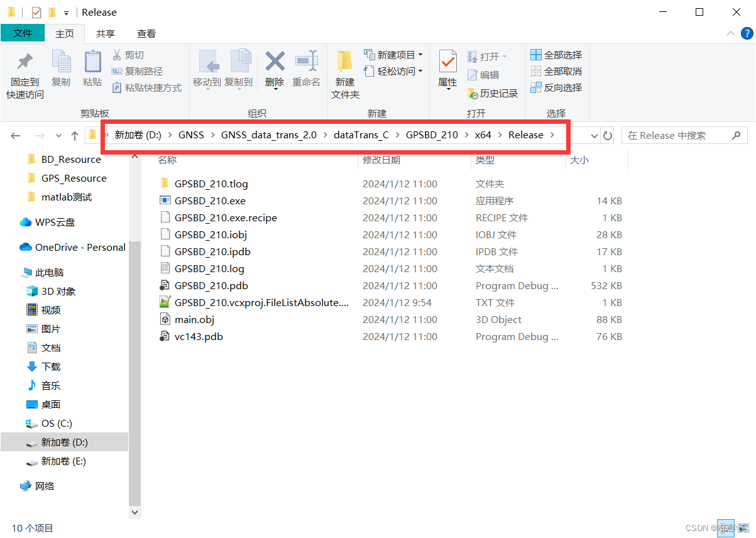Expand breadcrumb chevron after GPSBD_210
This screenshot has height=538, width=756.
[x=465, y=134]
